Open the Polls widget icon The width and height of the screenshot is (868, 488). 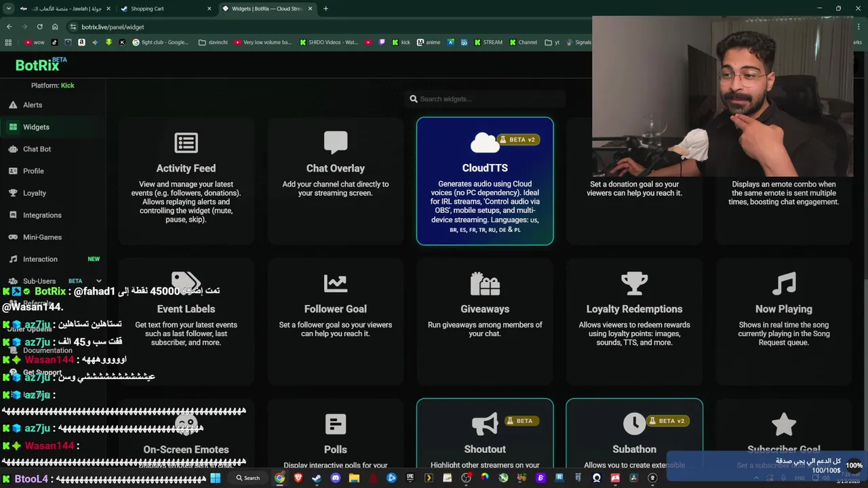pyautogui.click(x=336, y=424)
